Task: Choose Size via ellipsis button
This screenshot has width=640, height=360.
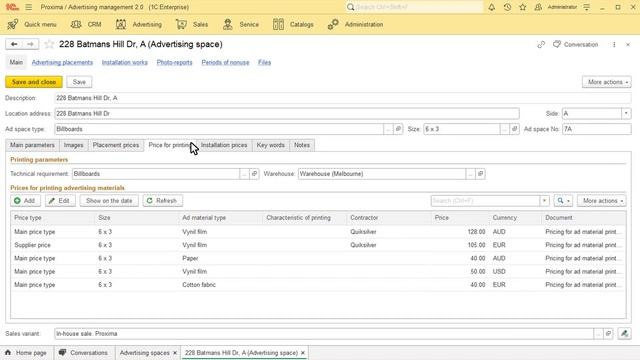Action: point(504,129)
